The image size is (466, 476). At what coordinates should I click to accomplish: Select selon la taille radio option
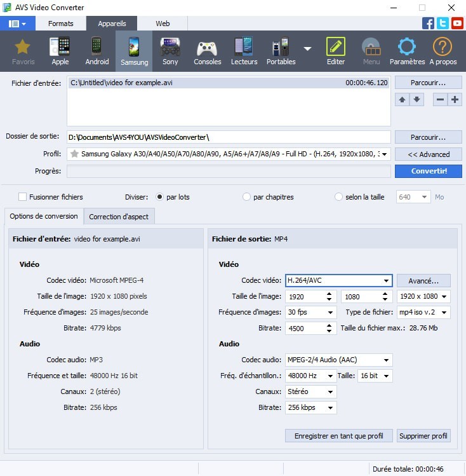pos(338,197)
